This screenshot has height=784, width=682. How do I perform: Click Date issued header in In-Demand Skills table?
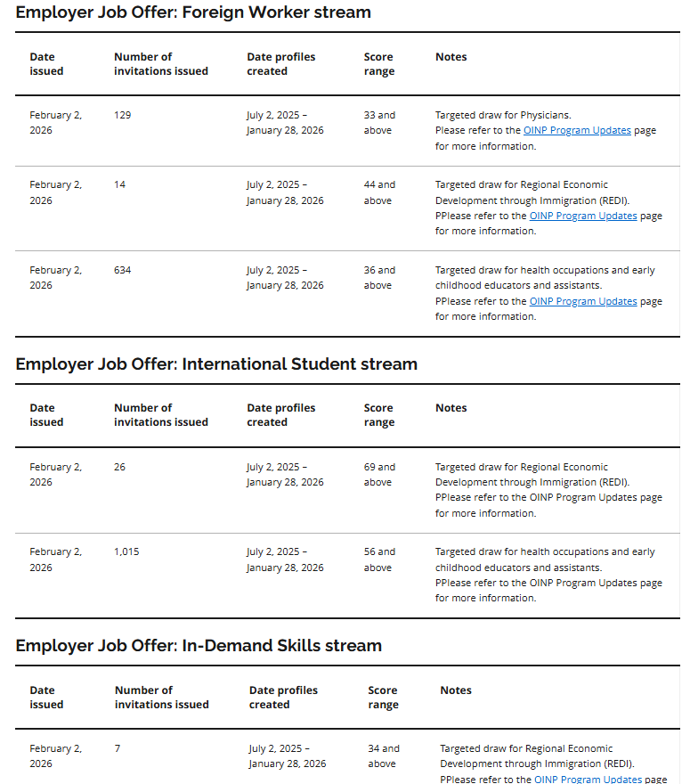(x=46, y=697)
